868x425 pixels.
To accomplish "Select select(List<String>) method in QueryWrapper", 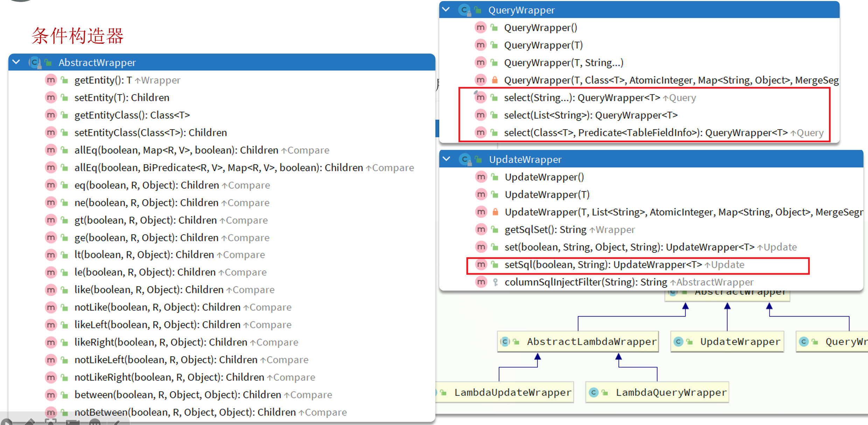I will tap(590, 115).
